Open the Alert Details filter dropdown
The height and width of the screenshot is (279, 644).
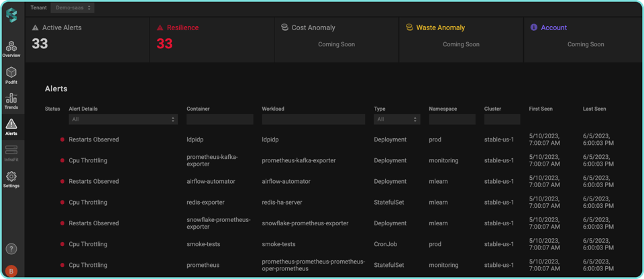[x=123, y=119]
